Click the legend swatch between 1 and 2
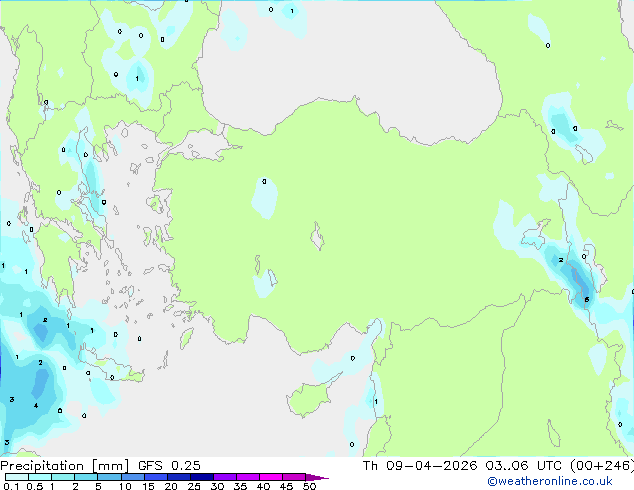Viewport: 634px width, 490px height. point(63,477)
